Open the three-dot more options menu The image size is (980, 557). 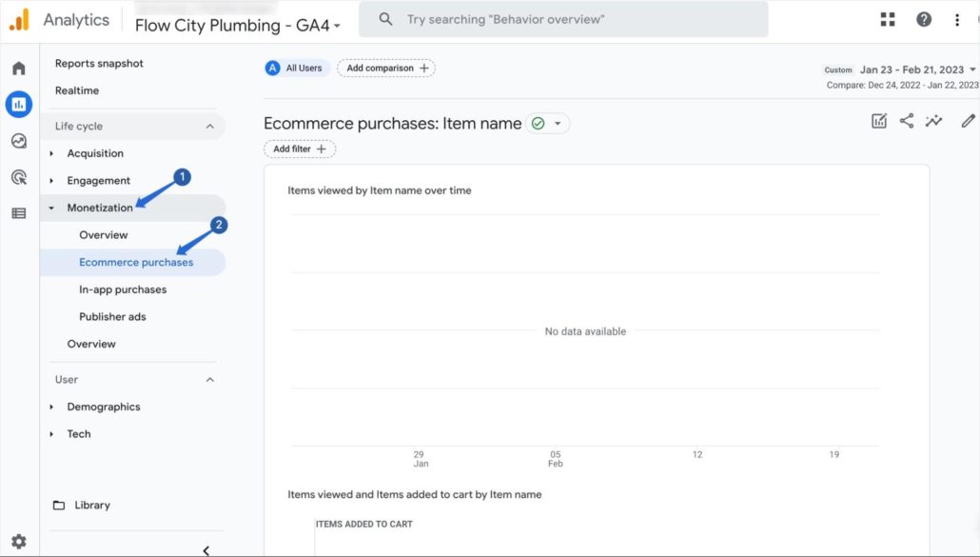(957, 19)
